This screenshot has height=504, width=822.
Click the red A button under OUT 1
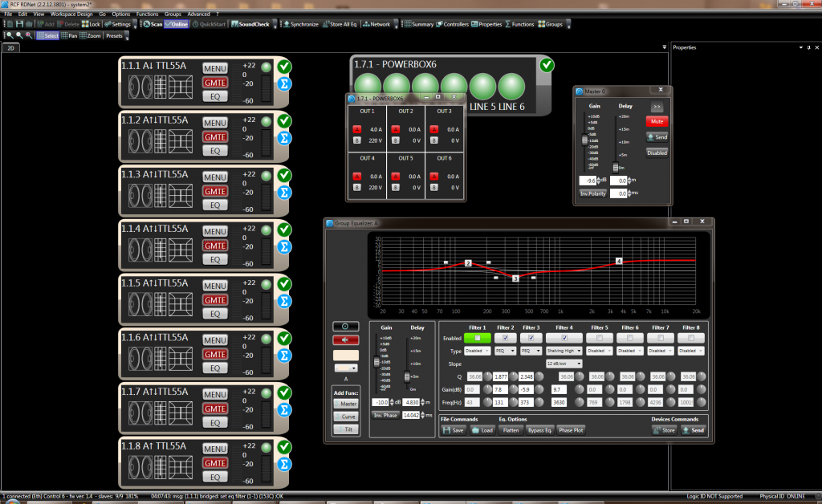tap(356, 129)
